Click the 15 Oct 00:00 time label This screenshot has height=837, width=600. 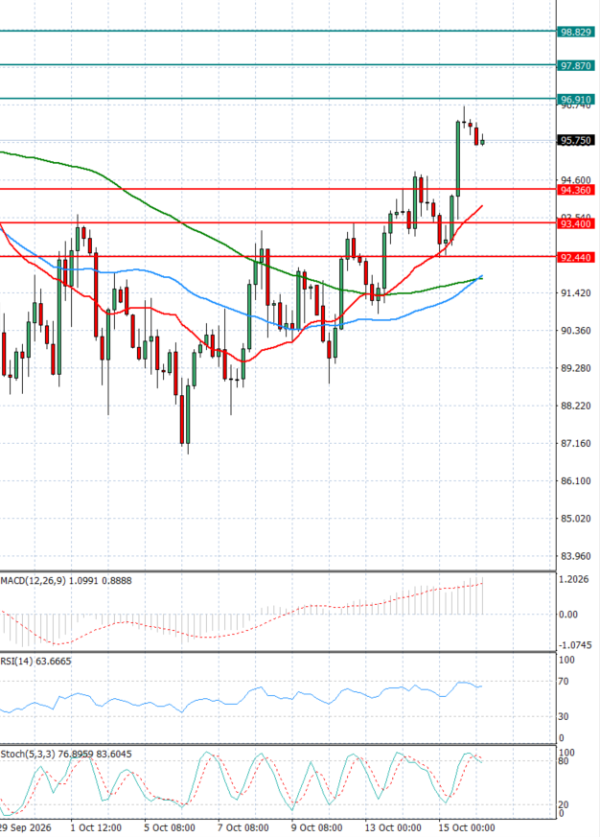point(467,828)
